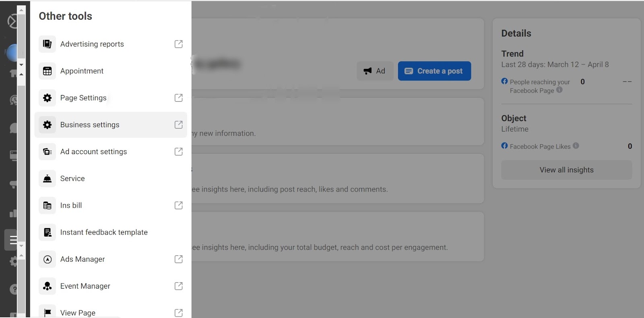Click the Appointment calendar icon
Image resolution: width=644 pixels, height=318 pixels.
coord(47,71)
